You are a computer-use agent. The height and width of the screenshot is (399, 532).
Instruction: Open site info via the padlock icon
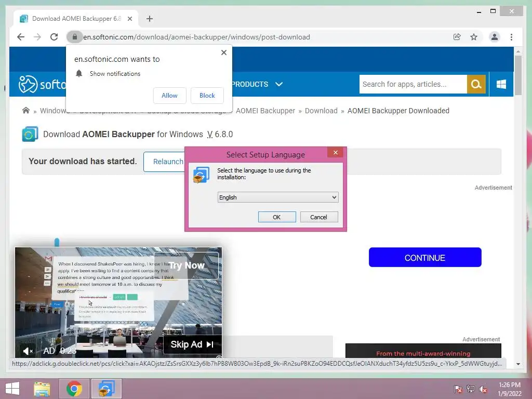(x=75, y=37)
